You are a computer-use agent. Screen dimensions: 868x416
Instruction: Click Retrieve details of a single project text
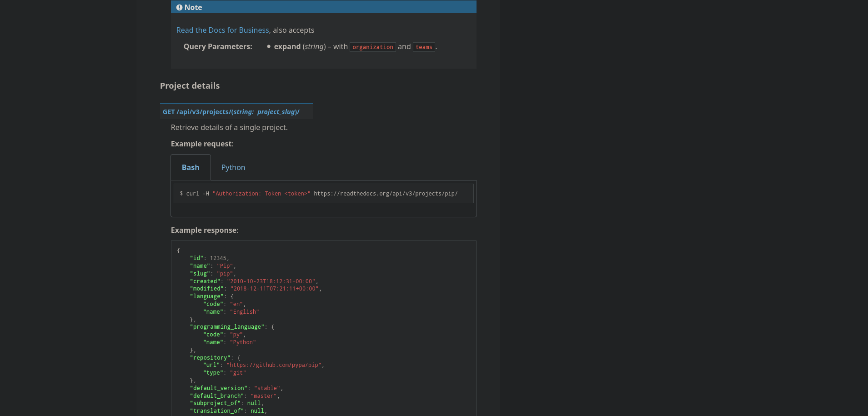[229, 127]
